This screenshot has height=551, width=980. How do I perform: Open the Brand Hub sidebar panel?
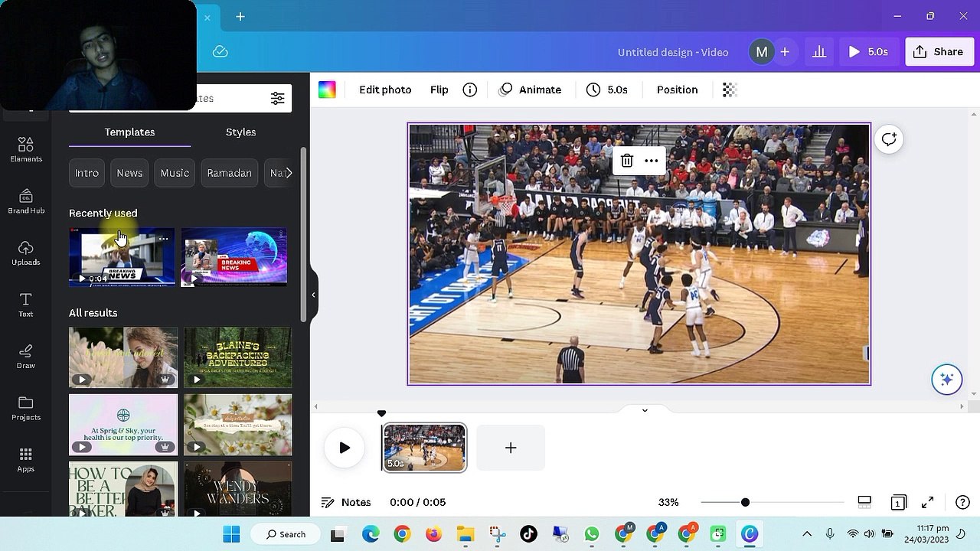(x=26, y=202)
